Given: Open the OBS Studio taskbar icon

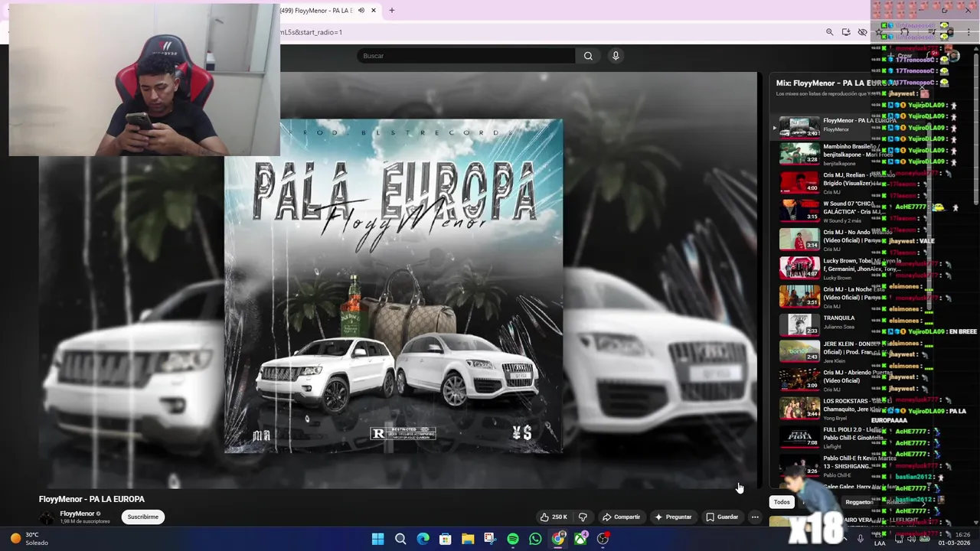Looking at the screenshot, I should [603, 539].
